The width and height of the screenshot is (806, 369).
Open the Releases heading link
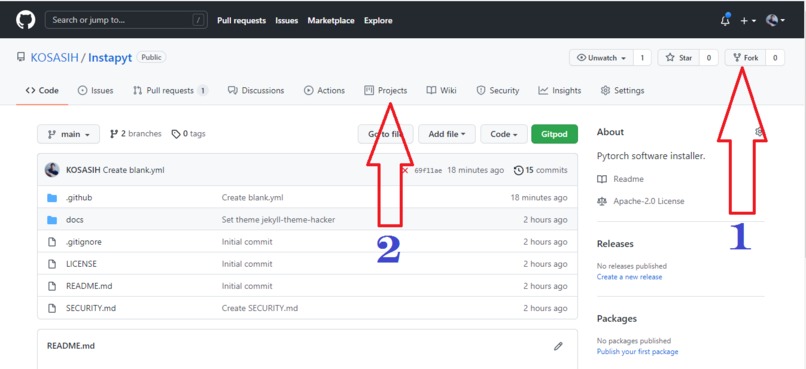pos(615,244)
